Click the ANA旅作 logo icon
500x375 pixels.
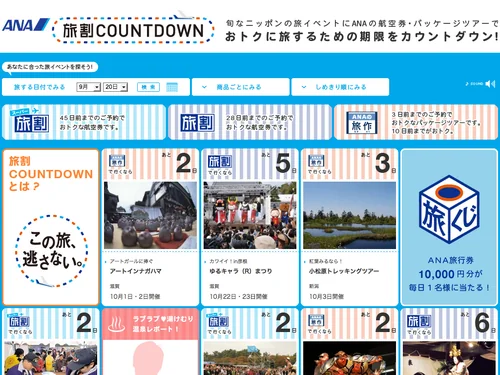(x=362, y=123)
